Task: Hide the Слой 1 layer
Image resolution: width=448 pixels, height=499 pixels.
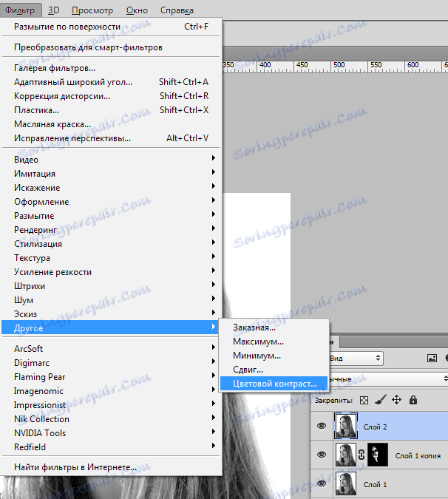Action: (x=322, y=483)
